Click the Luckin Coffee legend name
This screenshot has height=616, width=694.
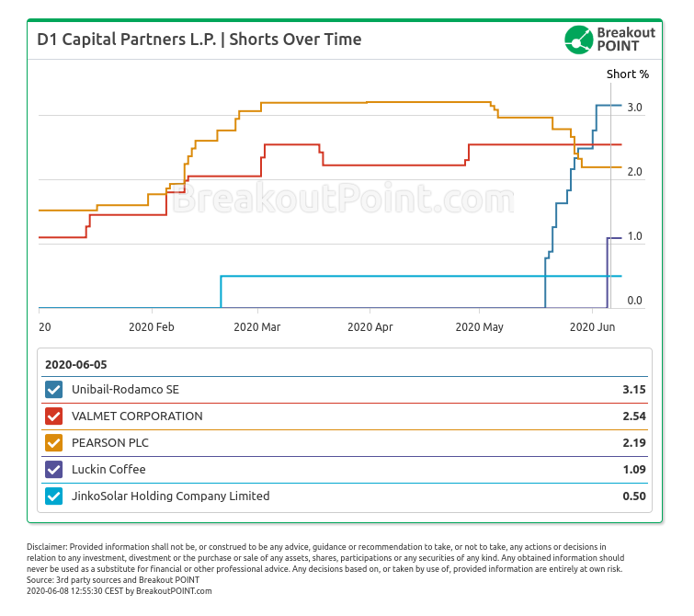coord(108,470)
